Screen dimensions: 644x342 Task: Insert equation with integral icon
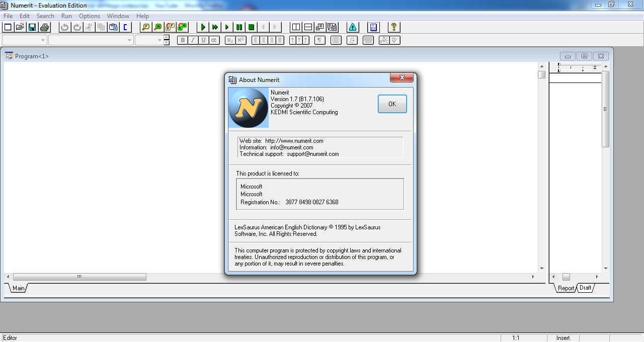[352, 40]
